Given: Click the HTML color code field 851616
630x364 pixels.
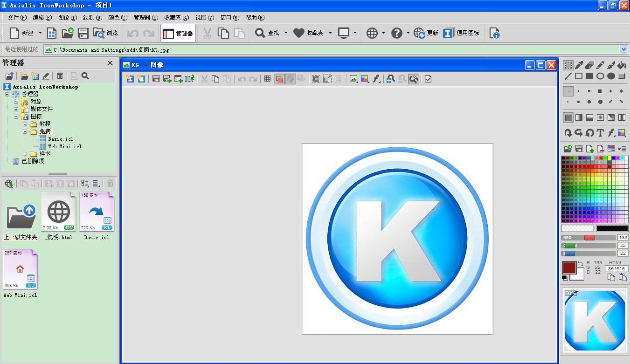Looking at the screenshot, I should click(x=616, y=268).
